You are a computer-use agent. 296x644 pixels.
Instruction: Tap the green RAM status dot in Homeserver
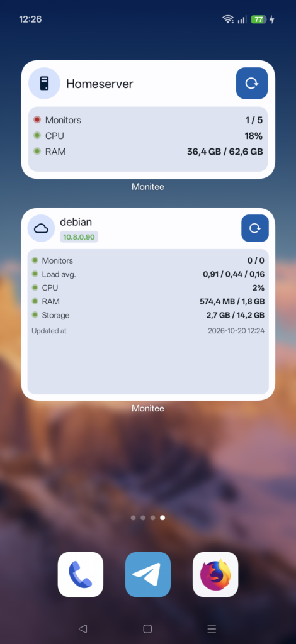[x=37, y=151]
